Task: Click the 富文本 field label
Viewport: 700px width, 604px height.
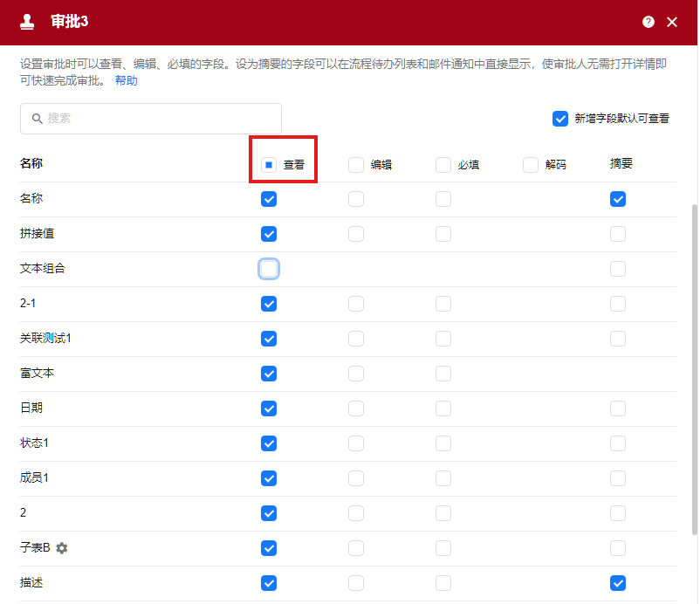Action: pos(37,374)
